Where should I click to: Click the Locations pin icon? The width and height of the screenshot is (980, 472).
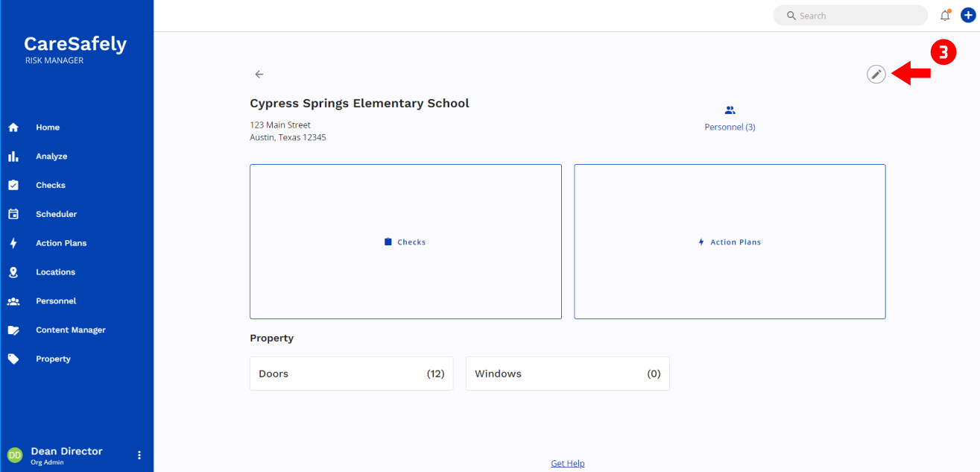[13, 272]
